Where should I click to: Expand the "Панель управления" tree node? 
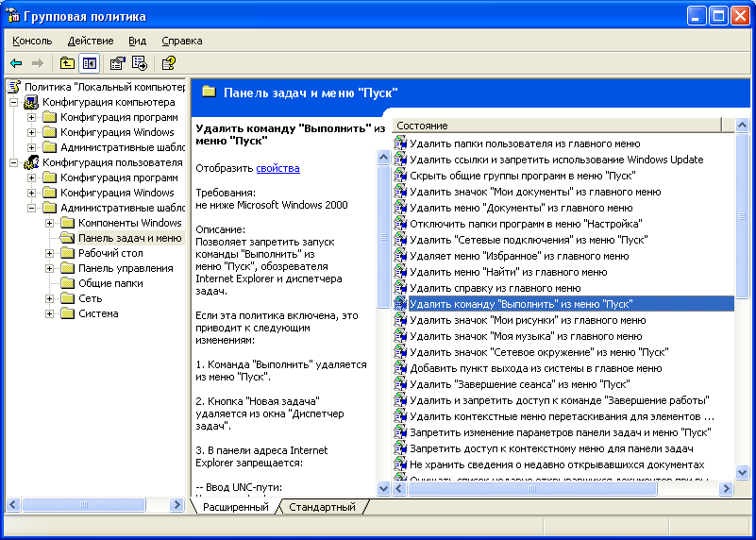tap(50, 268)
